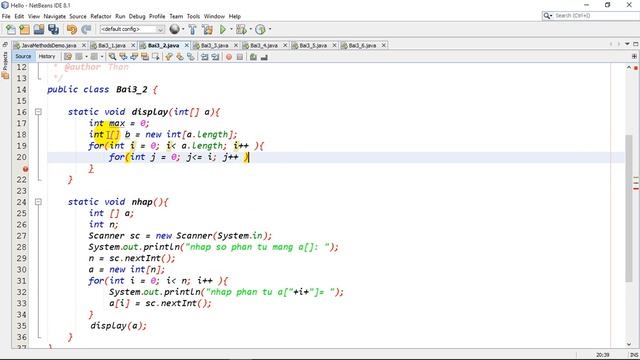Click the Last Edit icon in editor toolbar
The height and width of the screenshot is (360, 640).
pyautogui.click(x=68, y=57)
